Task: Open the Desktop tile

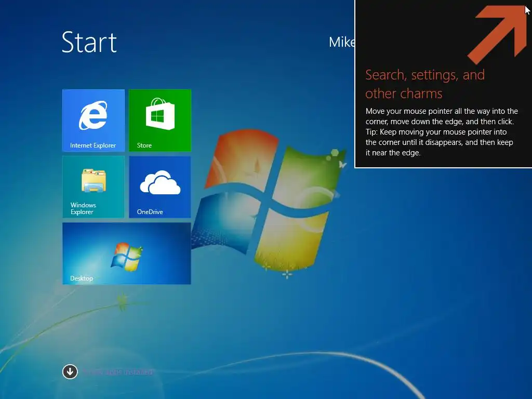Action: 127,254
